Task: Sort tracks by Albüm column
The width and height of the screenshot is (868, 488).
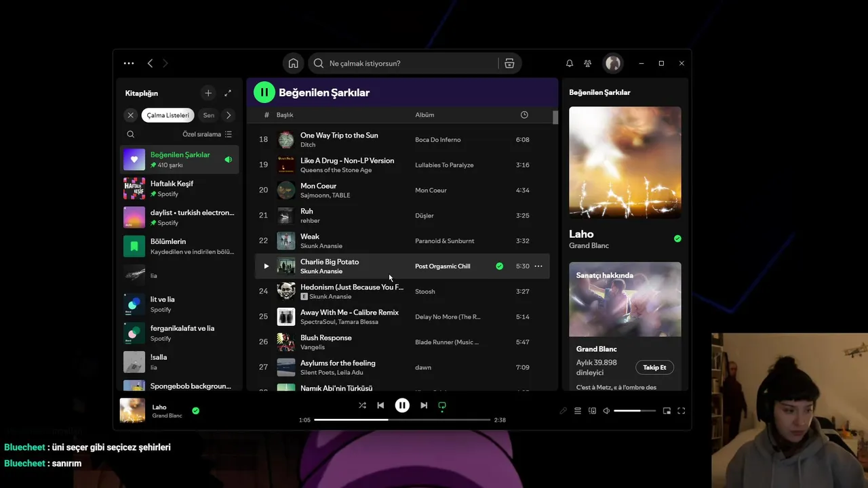Action: 425,115
